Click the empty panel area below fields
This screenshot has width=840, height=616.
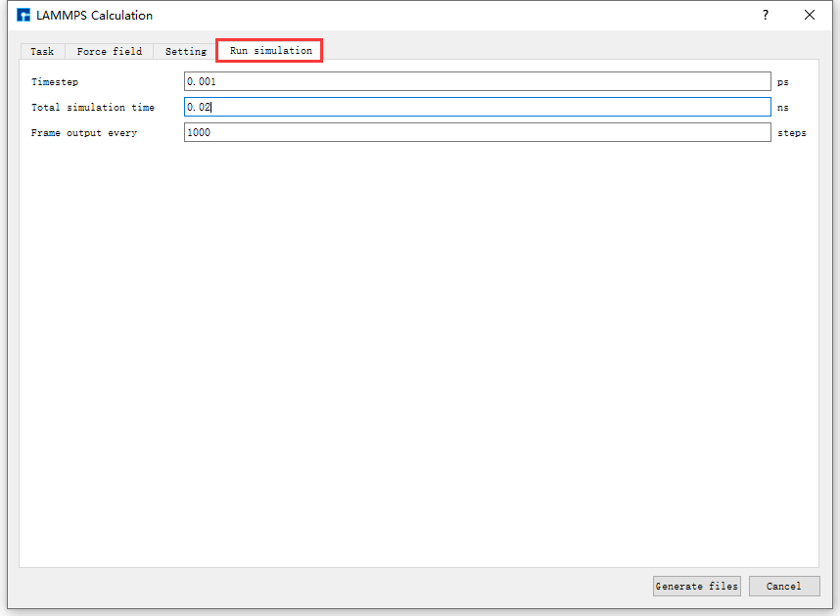[x=419, y=353]
